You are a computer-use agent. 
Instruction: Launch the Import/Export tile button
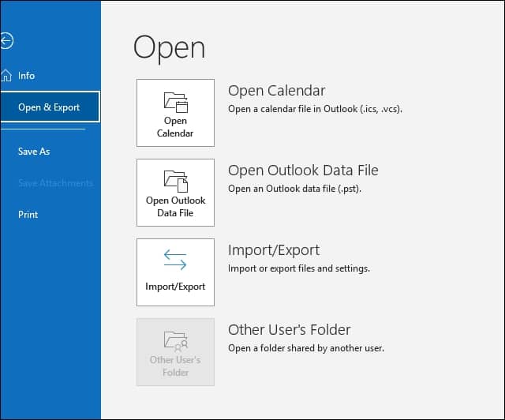coord(175,272)
